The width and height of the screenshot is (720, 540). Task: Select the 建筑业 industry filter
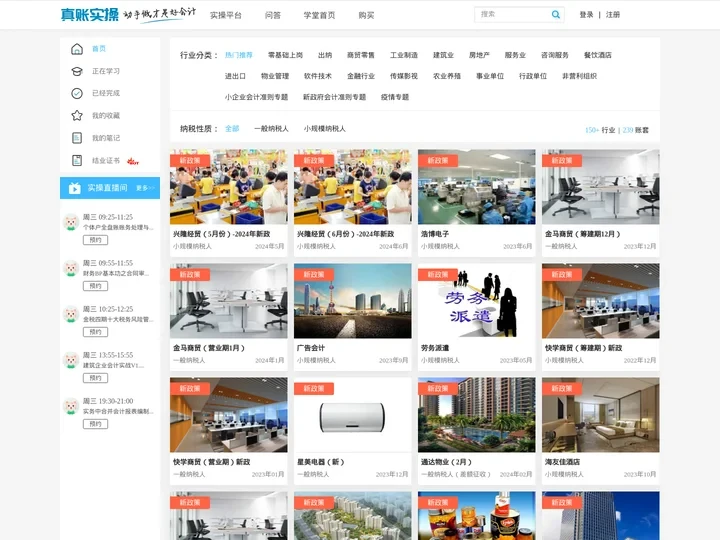click(x=443, y=55)
